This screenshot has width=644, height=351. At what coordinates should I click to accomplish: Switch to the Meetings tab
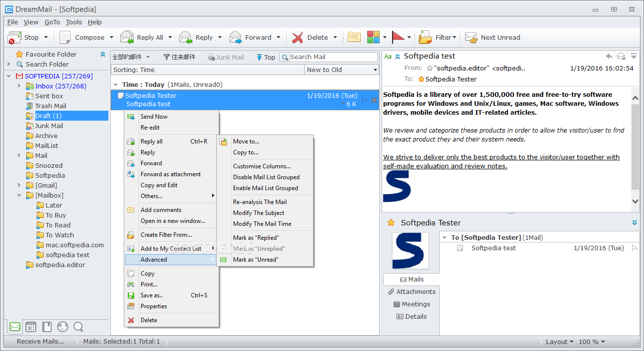[x=411, y=304]
